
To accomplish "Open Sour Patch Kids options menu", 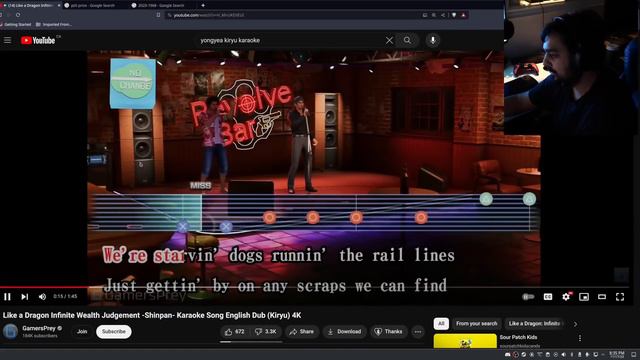I will [580, 338].
